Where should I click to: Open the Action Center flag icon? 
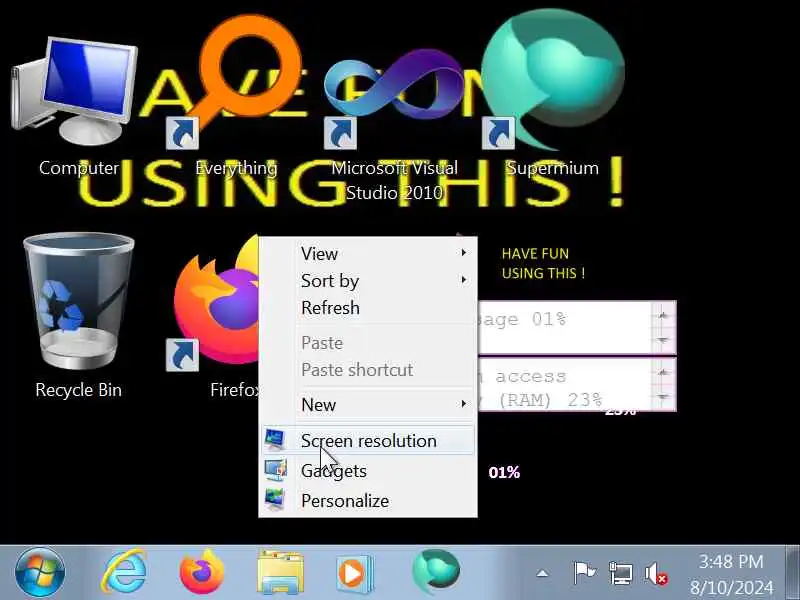(584, 573)
